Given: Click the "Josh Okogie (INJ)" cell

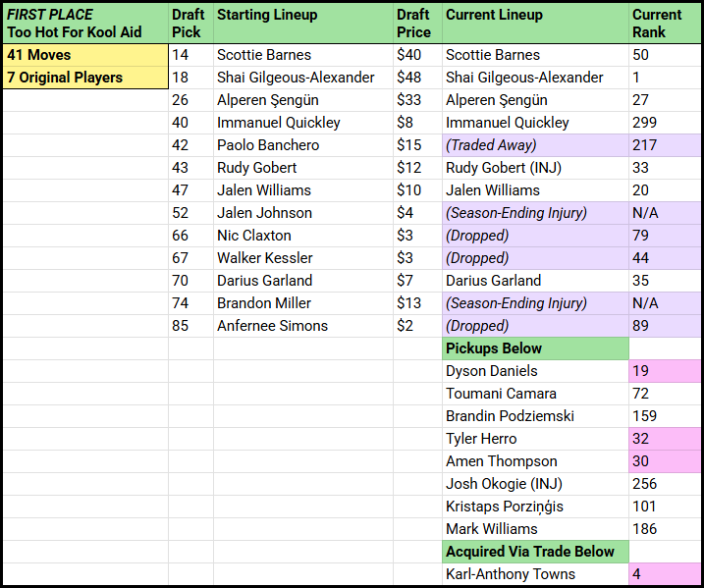Looking at the screenshot, I should pos(534,484).
